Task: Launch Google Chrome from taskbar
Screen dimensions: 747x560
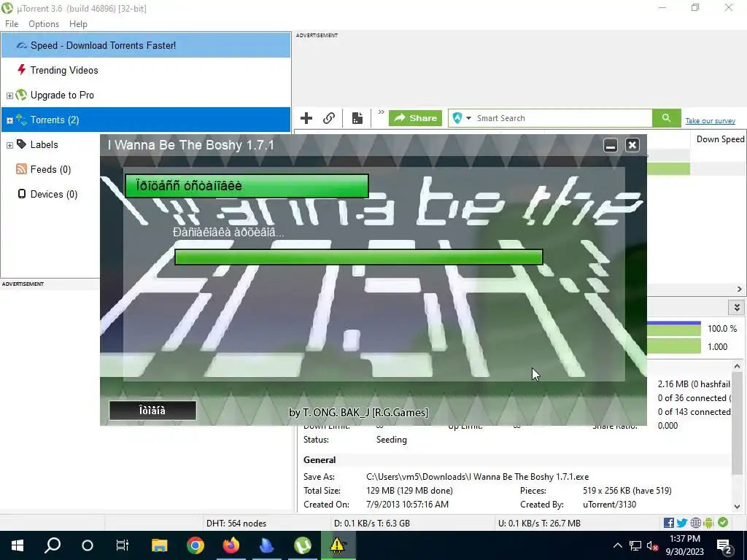Action: 196,545
